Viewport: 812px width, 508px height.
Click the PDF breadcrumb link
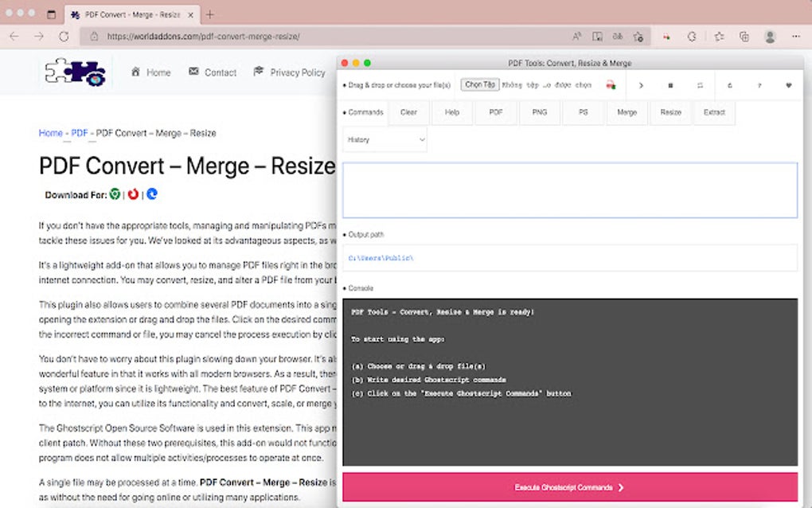(80, 133)
